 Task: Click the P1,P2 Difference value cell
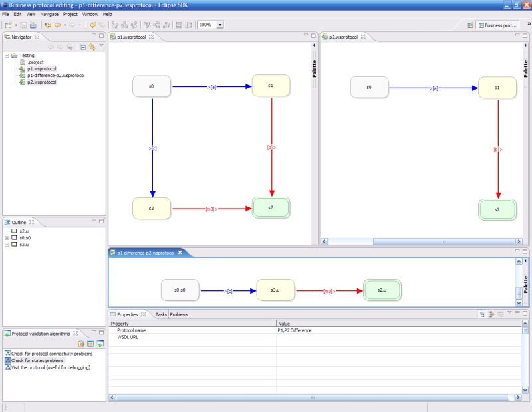coord(399,331)
